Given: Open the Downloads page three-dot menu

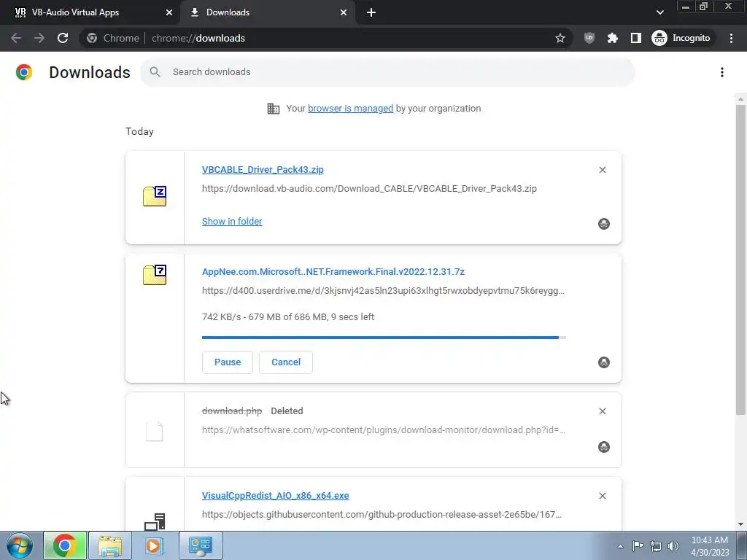Looking at the screenshot, I should [x=722, y=72].
